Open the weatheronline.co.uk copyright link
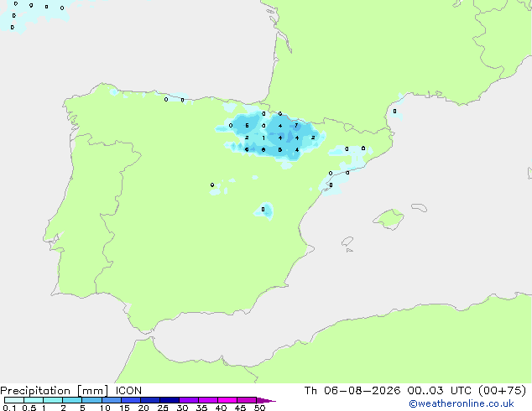Viewport: 532px width, 411px height. click(x=462, y=403)
